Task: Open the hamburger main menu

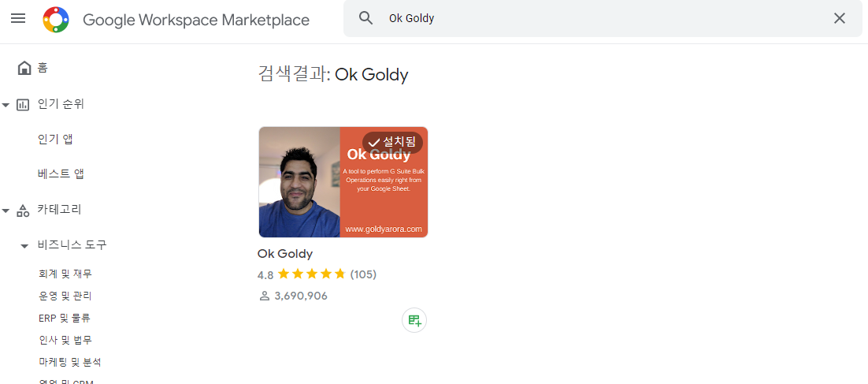Action: click(x=18, y=18)
